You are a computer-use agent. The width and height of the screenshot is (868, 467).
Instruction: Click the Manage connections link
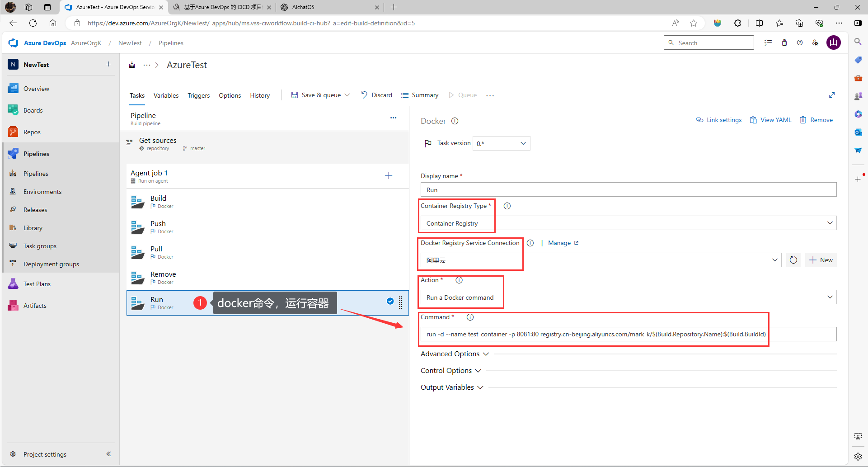[x=563, y=243]
